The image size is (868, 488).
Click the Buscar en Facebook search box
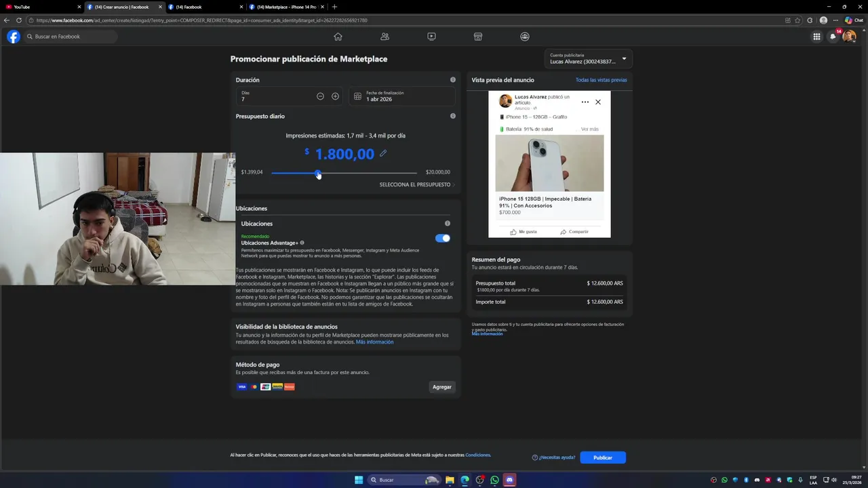(x=71, y=37)
